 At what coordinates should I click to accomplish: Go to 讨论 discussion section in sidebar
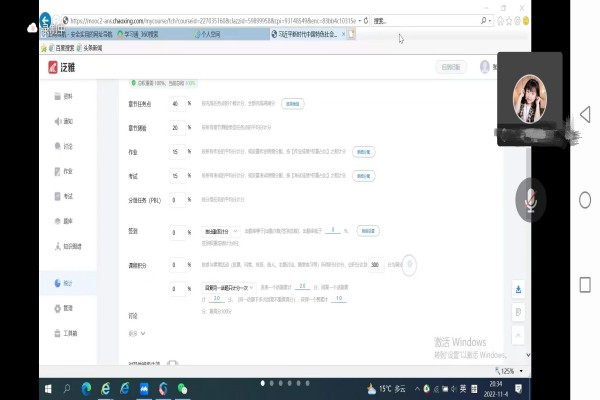point(67,145)
